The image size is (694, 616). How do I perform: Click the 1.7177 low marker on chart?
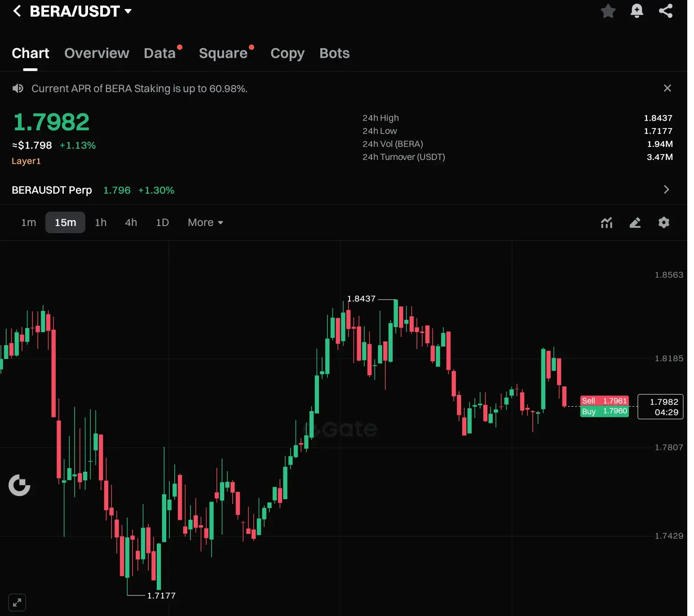click(x=161, y=595)
